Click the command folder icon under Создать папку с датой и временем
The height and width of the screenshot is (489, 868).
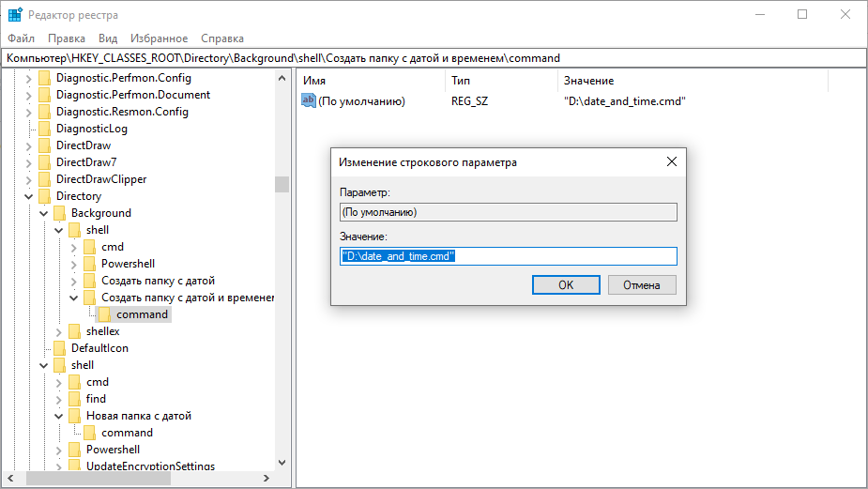104,314
